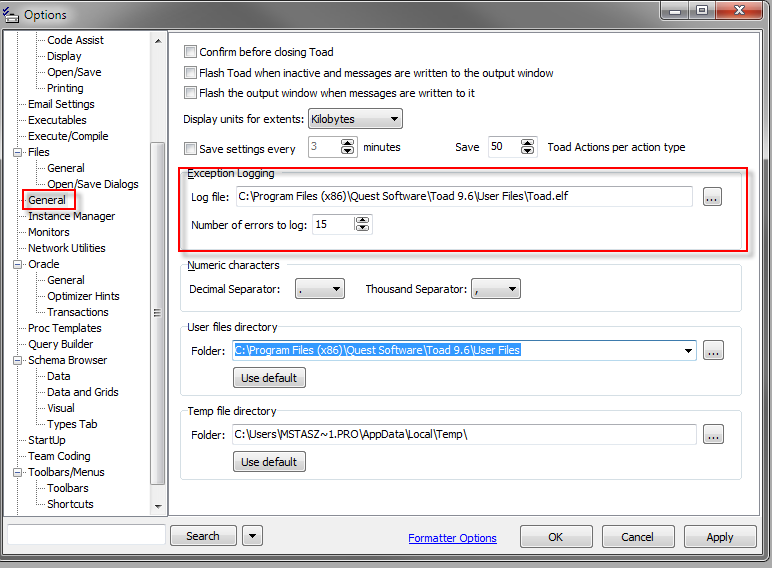Enable Save settings every checkbox
Image resolution: width=772 pixels, height=568 pixels.
coord(190,148)
